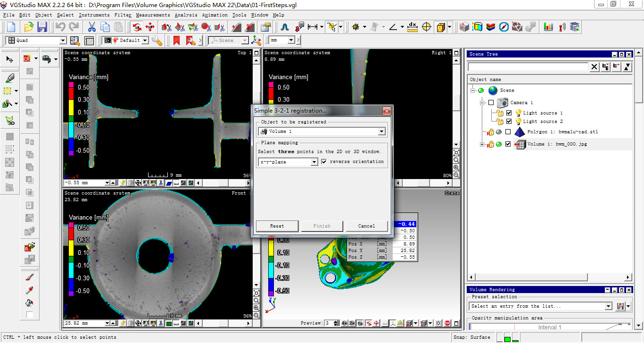Expand the Volume 1 node in Scene Tree

pos(482,144)
